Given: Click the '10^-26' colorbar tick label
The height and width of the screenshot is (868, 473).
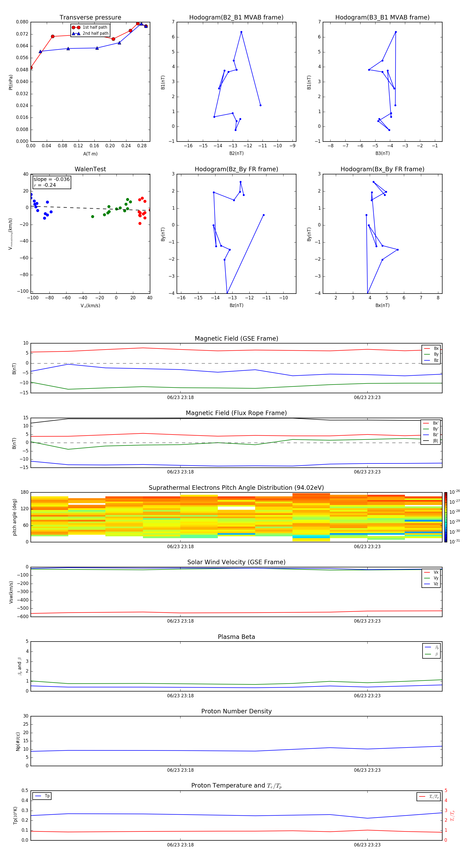Looking at the screenshot, I should coord(455,492).
